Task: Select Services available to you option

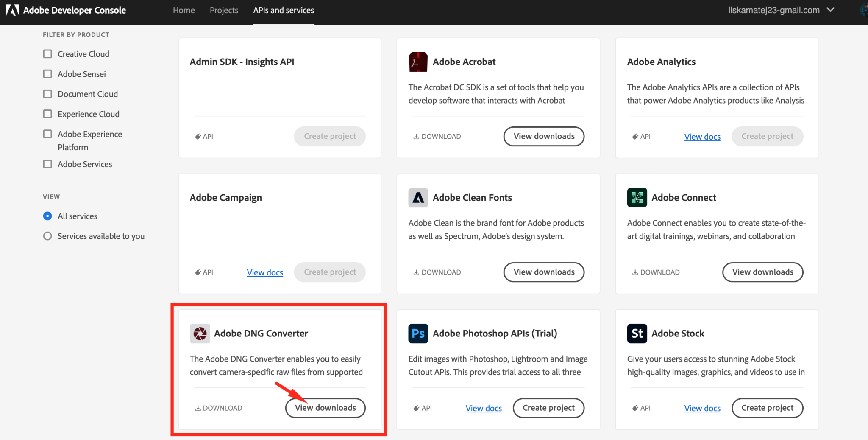Action: (x=47, y=236)
